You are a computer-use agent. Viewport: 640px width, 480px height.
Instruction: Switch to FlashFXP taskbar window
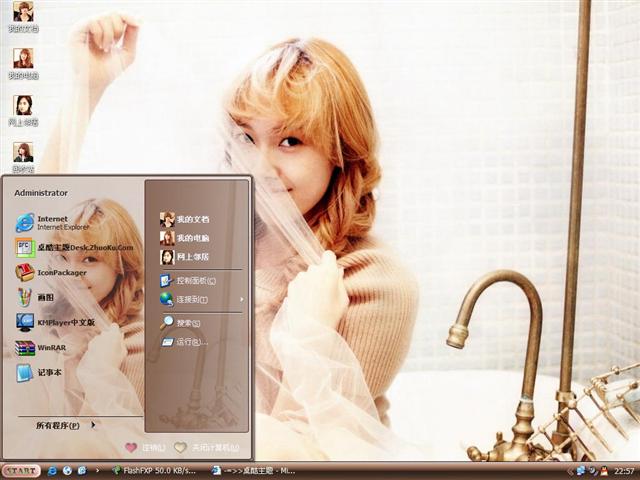click(x=154, y=471)
